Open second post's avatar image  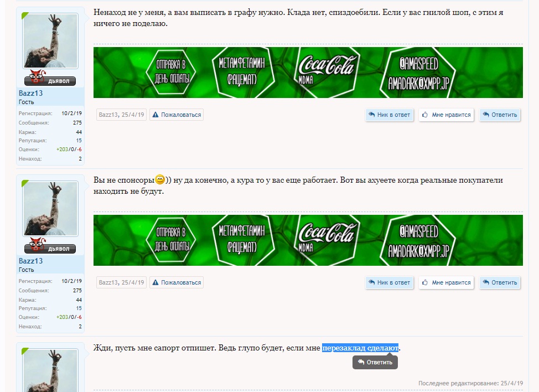[x=50, y=209]
